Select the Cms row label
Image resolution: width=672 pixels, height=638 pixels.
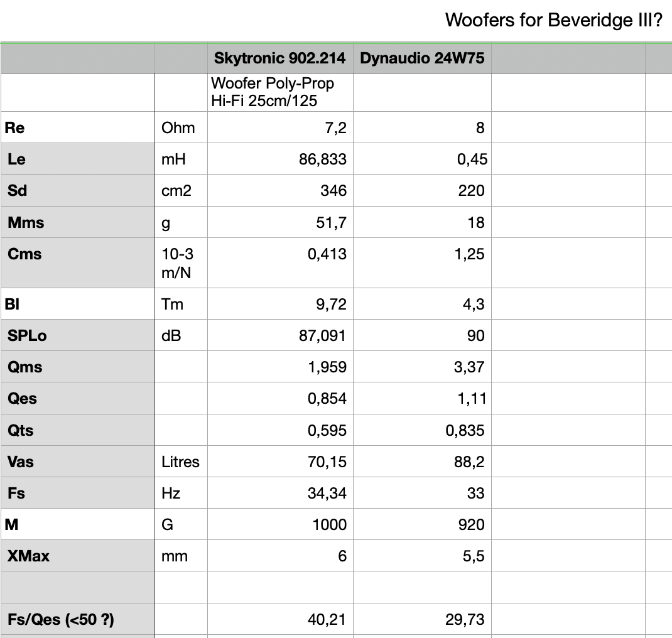(78, 262)
